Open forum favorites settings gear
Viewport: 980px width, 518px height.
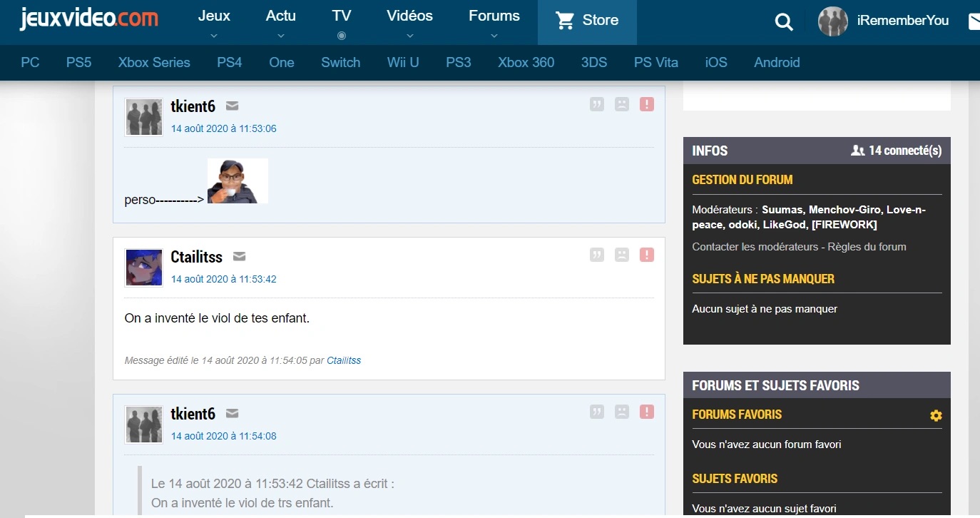(x=936, y=415)
